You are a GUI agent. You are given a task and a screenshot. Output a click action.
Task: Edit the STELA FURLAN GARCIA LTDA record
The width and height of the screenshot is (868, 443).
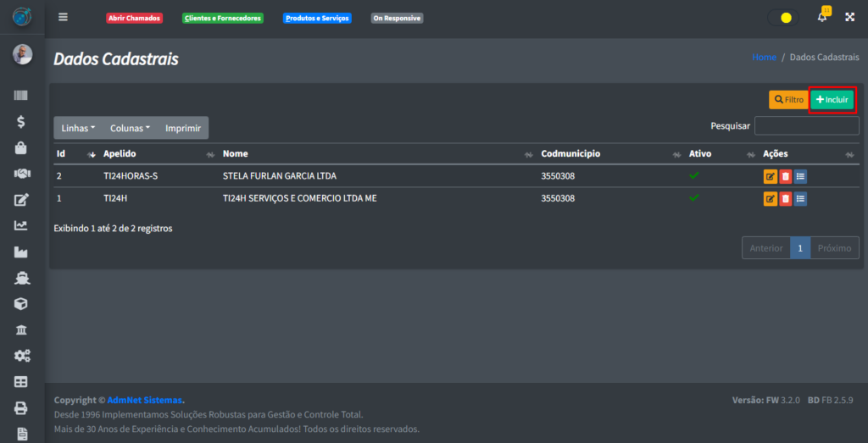tap(770, 176)
